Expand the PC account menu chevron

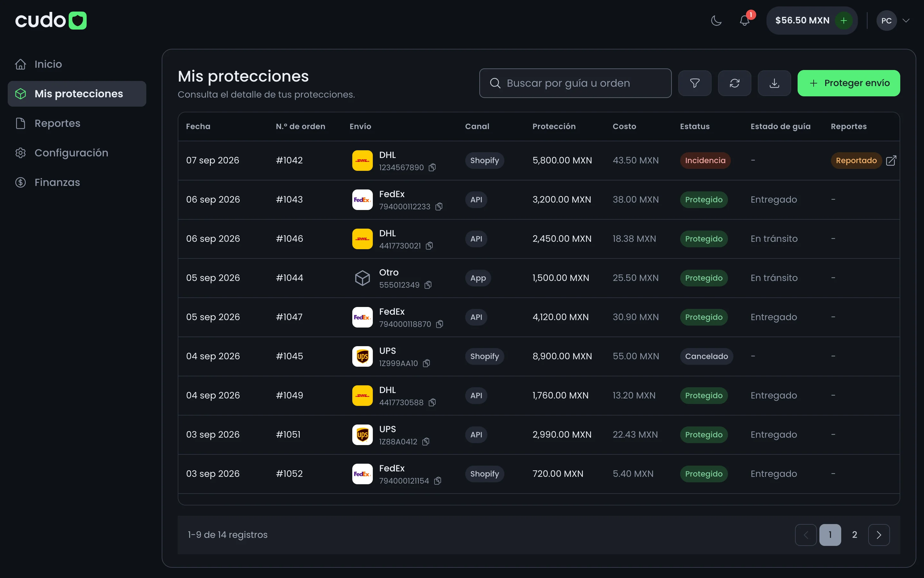(x=906, y=20)
